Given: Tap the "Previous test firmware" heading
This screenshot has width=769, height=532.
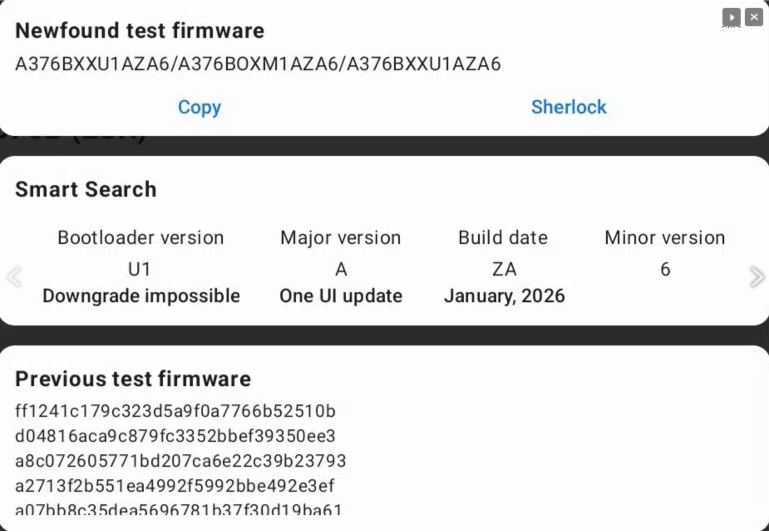Looking at the screenshot, I should click(133, 379).
